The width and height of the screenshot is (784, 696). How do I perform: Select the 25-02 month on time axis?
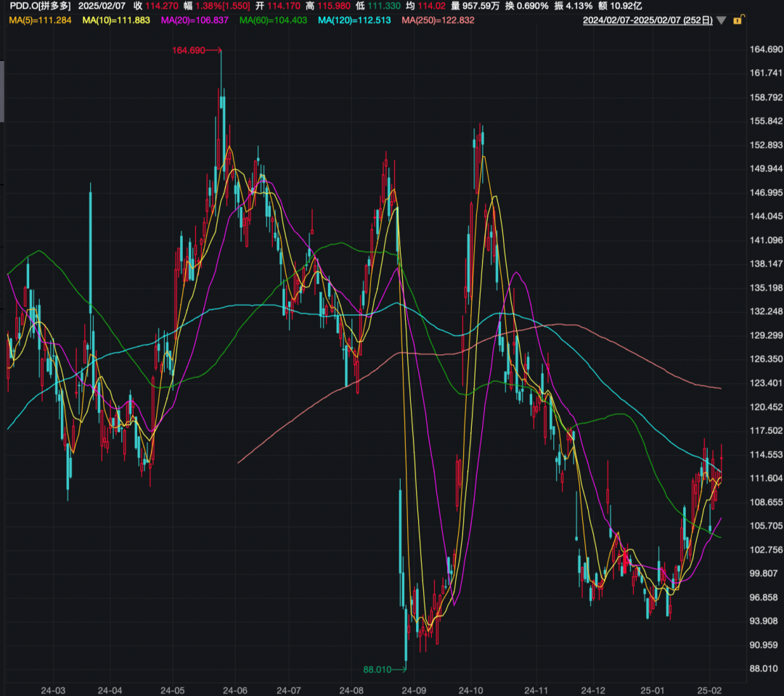pos(709,690)
